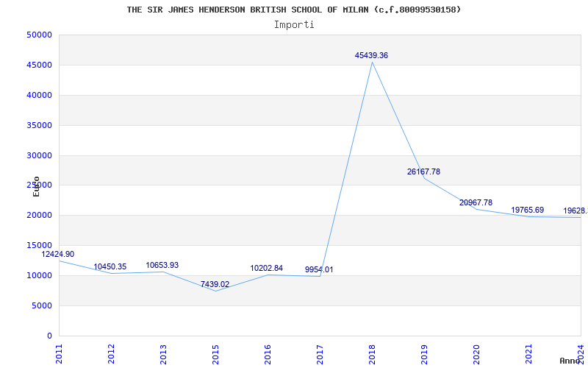Click the 15000 y-axis tick label

[x=39, y=246]
